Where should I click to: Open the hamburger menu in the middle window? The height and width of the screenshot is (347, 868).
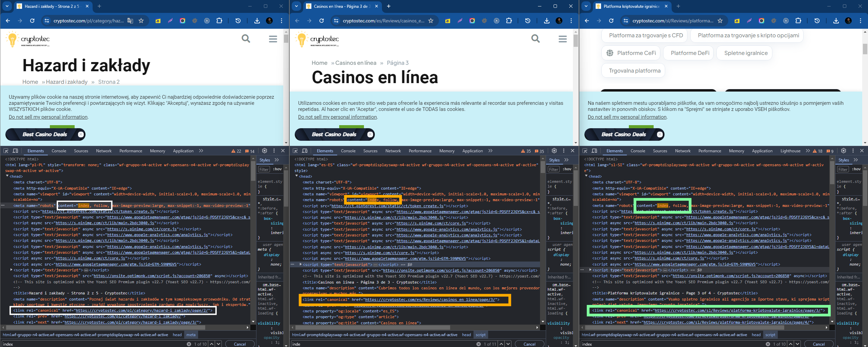[563, 39]
